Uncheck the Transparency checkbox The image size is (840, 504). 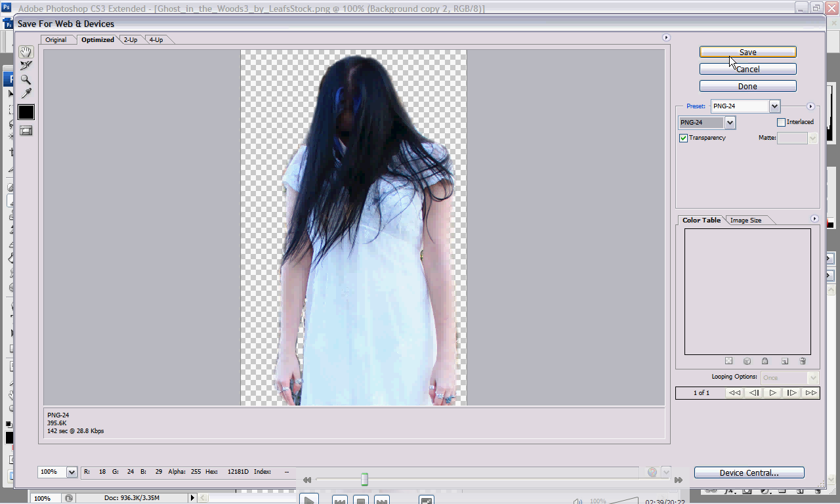[x=683, y=138]
